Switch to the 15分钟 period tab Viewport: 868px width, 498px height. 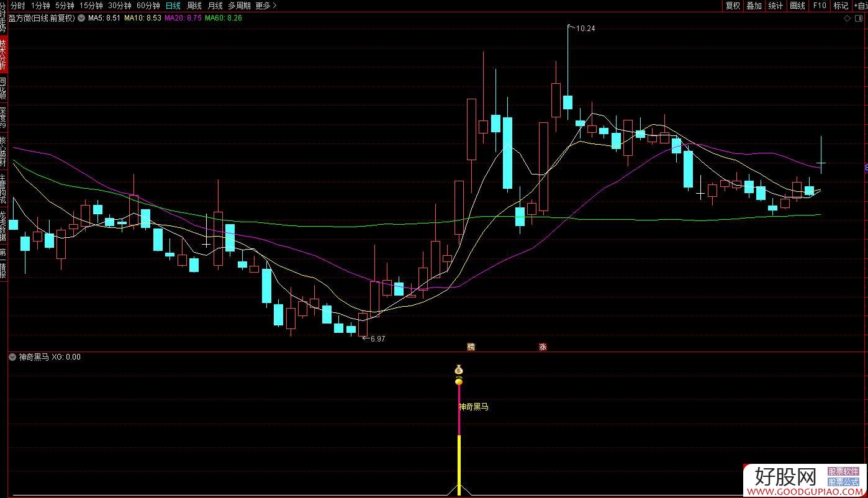(91, 6)
